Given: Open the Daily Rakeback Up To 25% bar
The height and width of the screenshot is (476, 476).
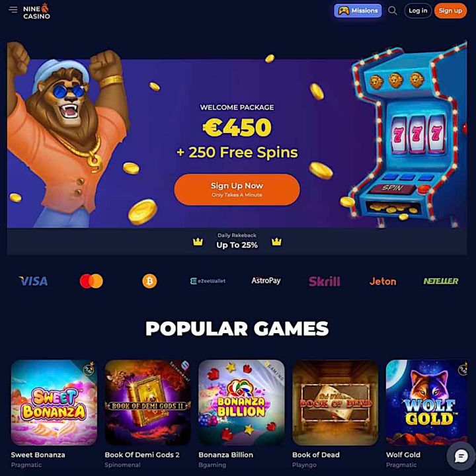Looking at the screenshot, I should click(x=237, y=241).
